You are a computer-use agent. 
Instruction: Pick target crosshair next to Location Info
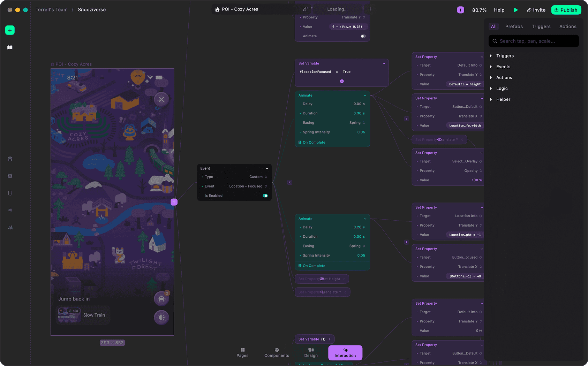pos(481,216)
